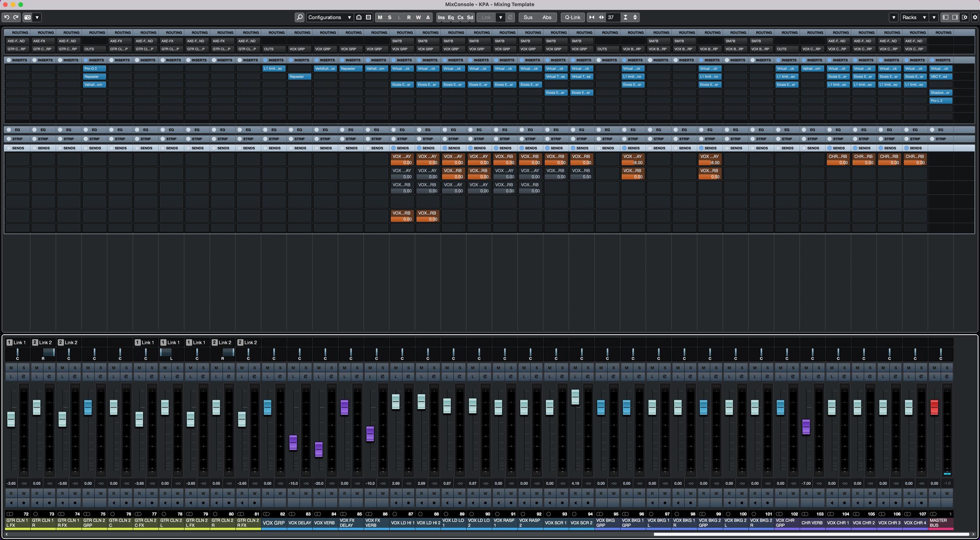This screenshot has height=540, width=980.
Task: Mute the MASTER BUS channel
Action: 934,367
